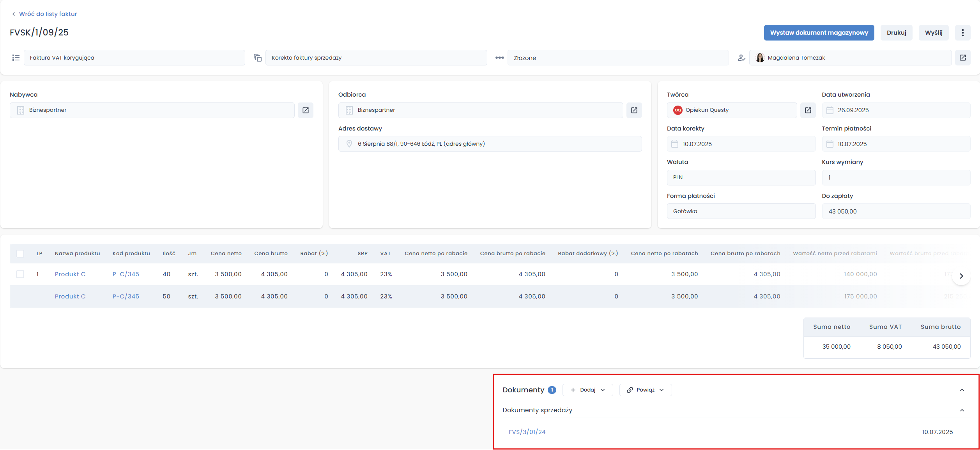Check the checkbox for row 1 Produkt C
The width and height of the screenshot is (980, 450).
coord(20,274)
